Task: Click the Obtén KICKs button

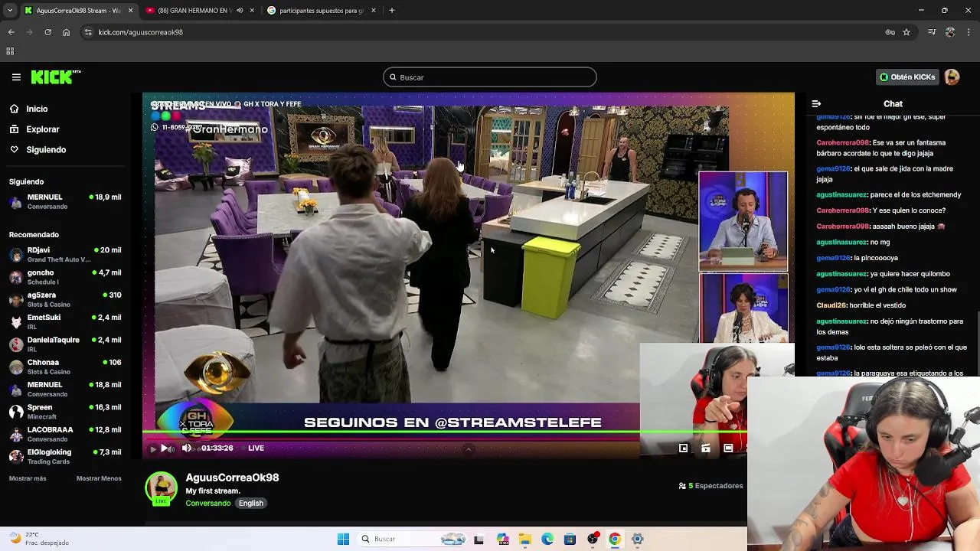Action: 907,77
